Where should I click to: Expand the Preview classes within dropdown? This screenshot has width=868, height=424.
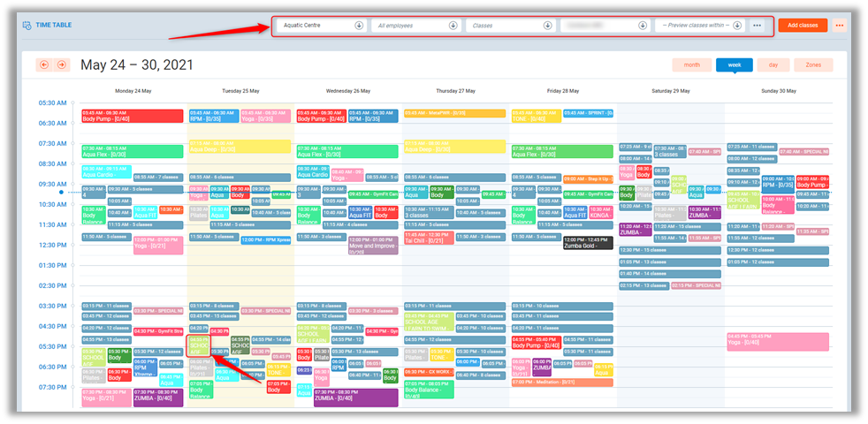point(694,26)
